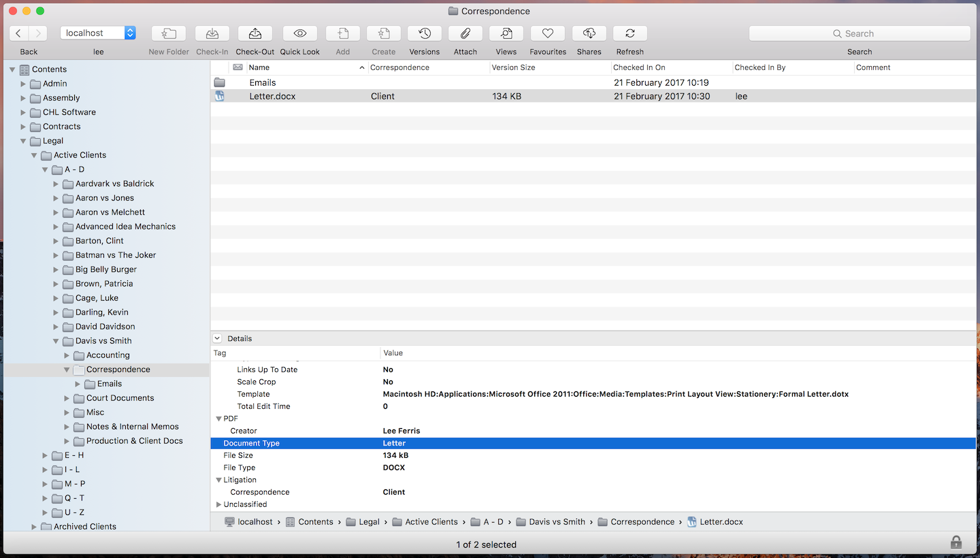Open the Shares cloud icon
This screenshot has height=558, width=980.
589,33
